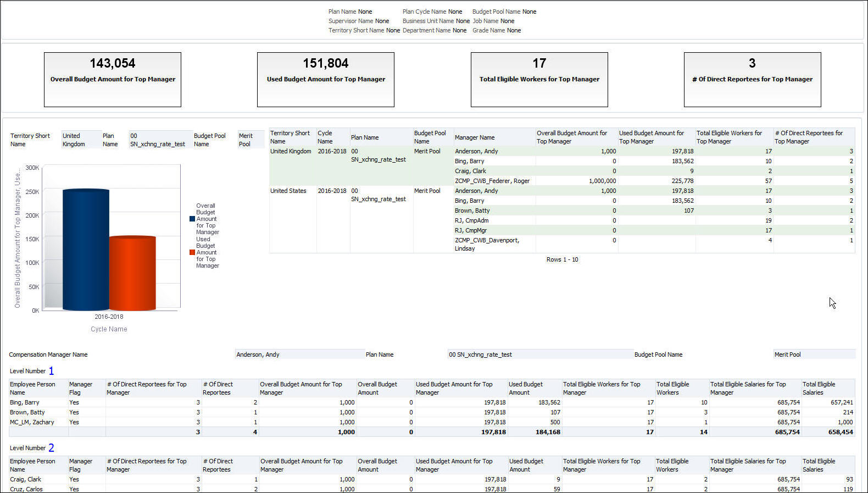Click the 300K tick label on chart axis
868x493 pixels.
coord(32,168)
